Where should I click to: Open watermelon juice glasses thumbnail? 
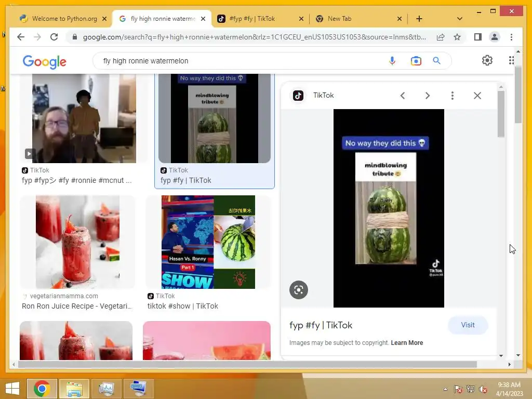[78, 242]
